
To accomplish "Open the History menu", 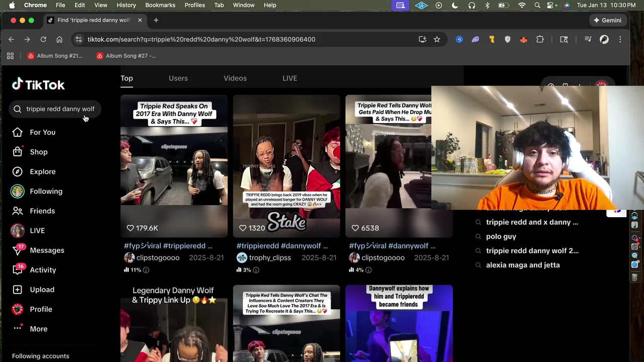I will point(126,5).
